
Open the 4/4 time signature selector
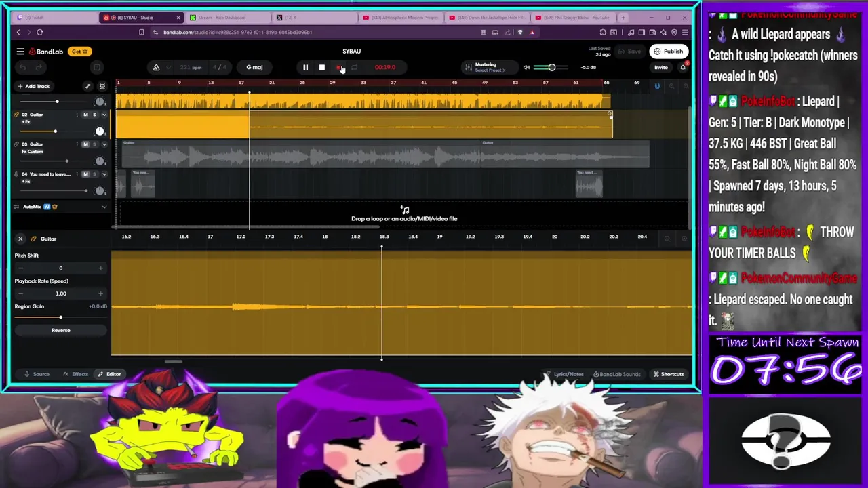pyautogui.click(x=219, y=67)
